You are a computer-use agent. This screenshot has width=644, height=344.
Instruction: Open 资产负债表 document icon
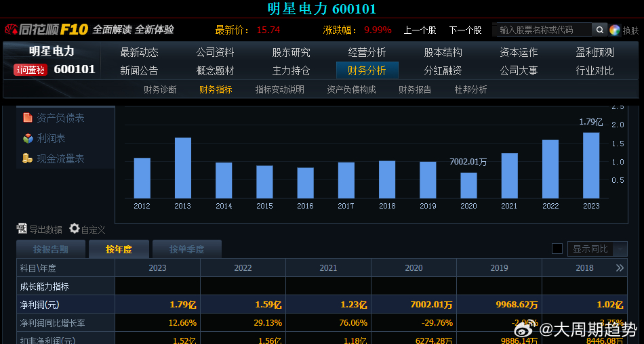[28, 118]
